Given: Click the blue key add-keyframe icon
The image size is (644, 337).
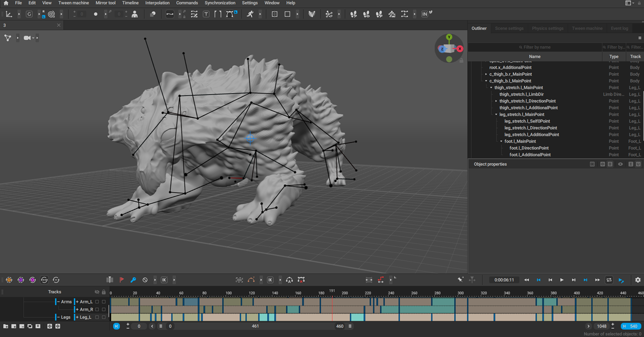Looking at the screenshot, I should (133, 280).
